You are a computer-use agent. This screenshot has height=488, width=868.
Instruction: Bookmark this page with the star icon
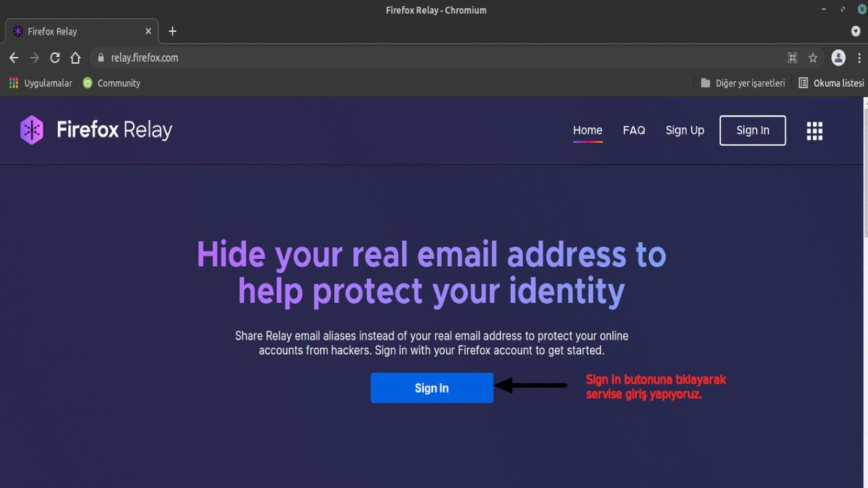pos(813,57)
